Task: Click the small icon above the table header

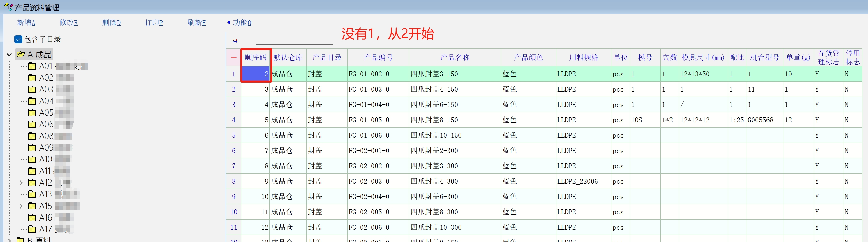Action: 235,41
